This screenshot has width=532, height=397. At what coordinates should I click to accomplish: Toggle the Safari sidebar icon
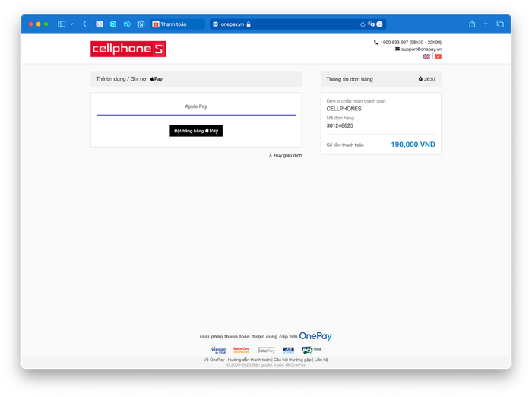[x=62, y=24]
